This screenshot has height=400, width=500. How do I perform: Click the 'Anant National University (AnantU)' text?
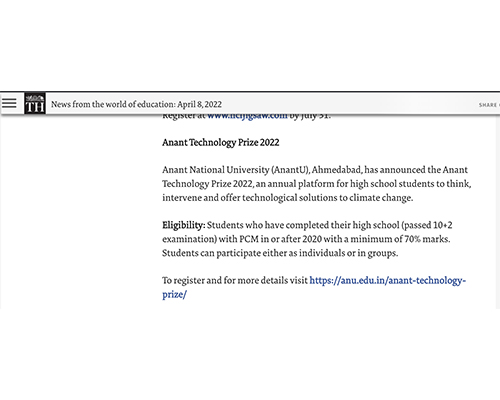click(236, 170)
